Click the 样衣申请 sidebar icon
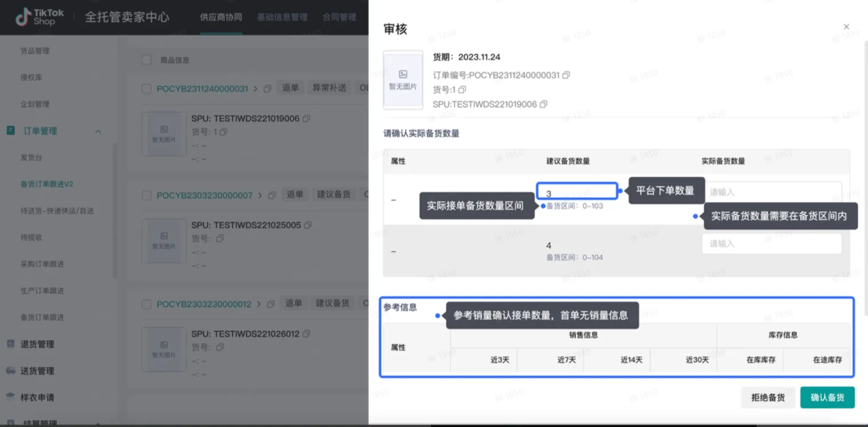 pos(10,397)
